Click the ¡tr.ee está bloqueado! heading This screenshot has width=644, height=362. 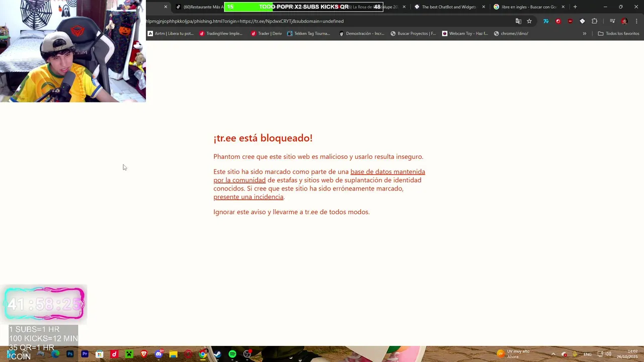(263, 138)
